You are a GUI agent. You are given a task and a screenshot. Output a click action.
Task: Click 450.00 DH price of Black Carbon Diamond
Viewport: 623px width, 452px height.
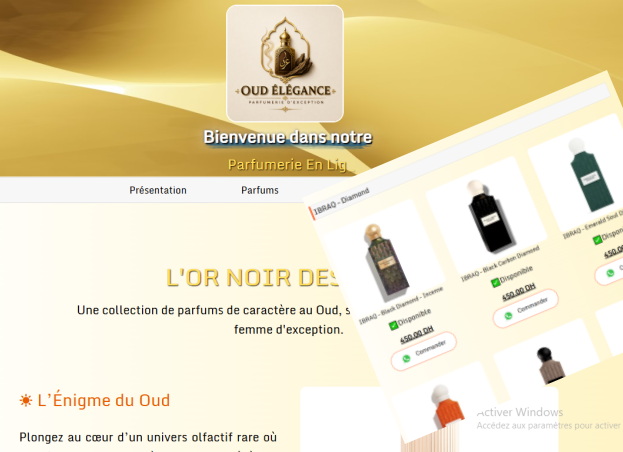(519, 292)
